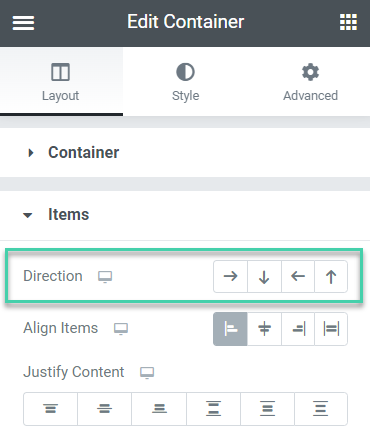The image size is (370, 437).
Task: Select Justify Content start option
Action: (50, 409)
